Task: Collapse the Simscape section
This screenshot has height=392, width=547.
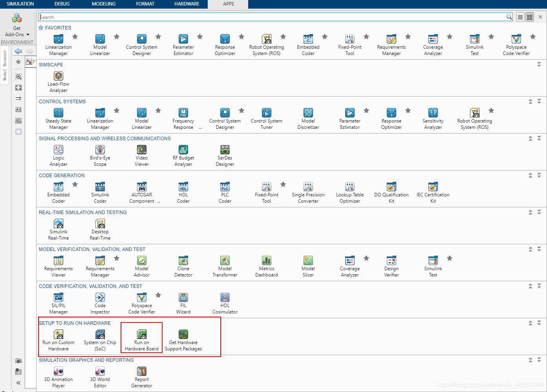Action: (x=539, y=64)
